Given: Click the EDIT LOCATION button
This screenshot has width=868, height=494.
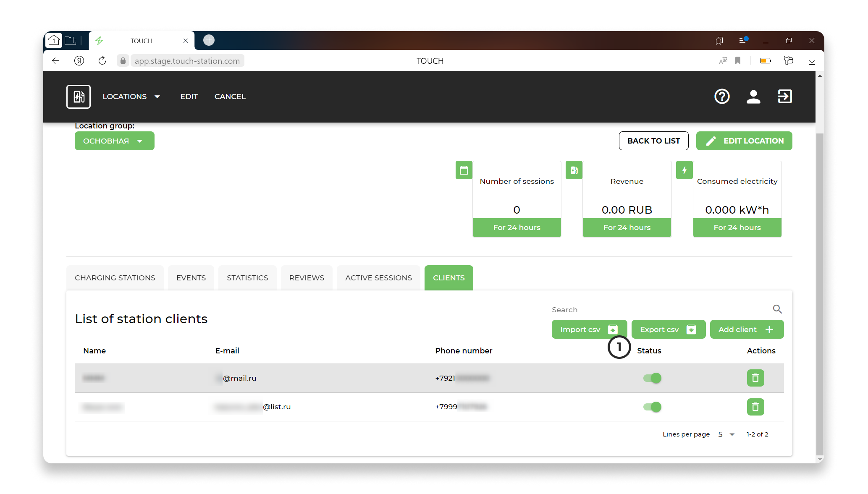Looking at the screenshot, I should click(744, 141).
